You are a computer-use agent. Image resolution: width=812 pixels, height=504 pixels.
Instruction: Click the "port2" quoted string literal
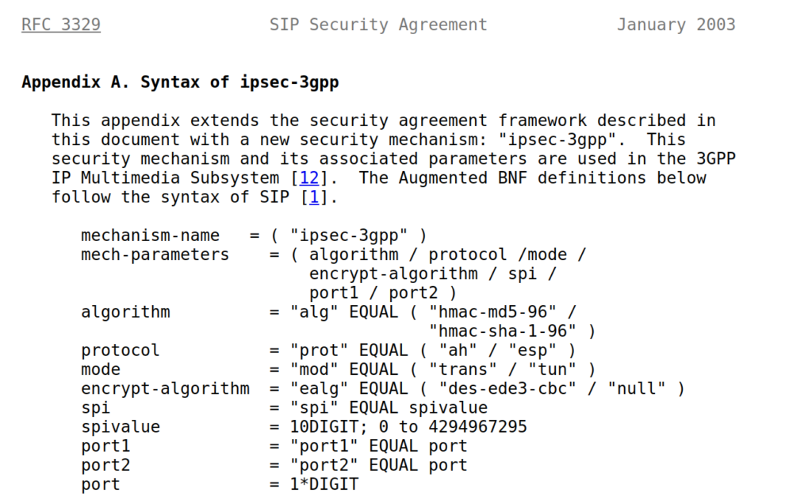(x=324, y=465)
